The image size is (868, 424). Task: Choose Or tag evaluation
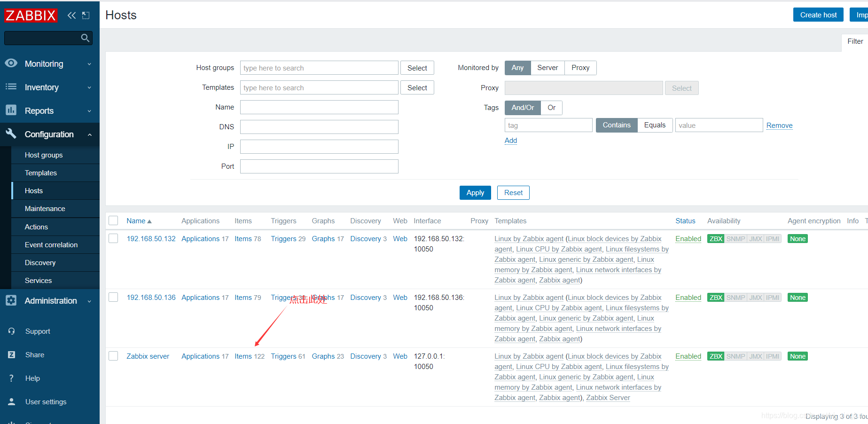(x=551, y=108)
